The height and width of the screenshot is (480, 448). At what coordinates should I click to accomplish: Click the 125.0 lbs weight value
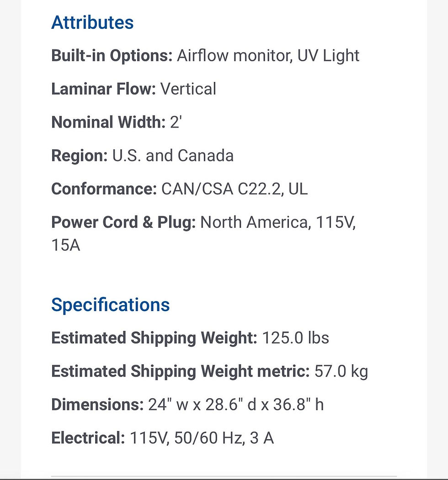pyautogui.click(x=295, y=338)
